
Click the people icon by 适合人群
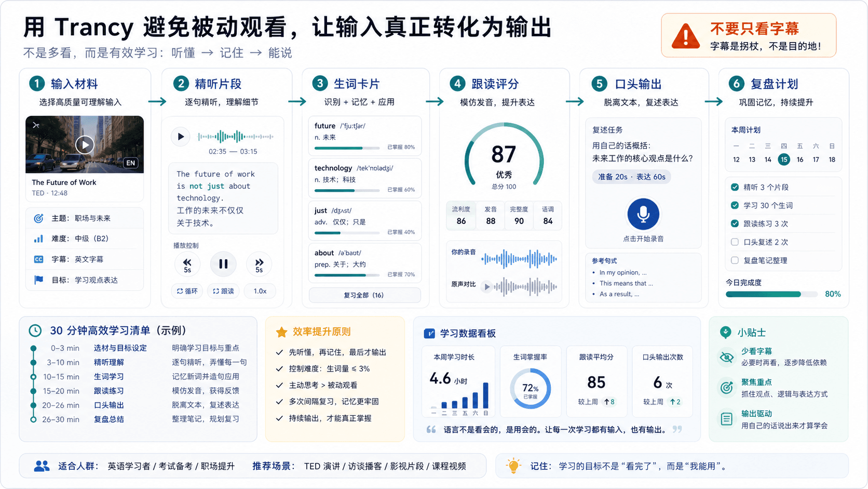point(42,466)
